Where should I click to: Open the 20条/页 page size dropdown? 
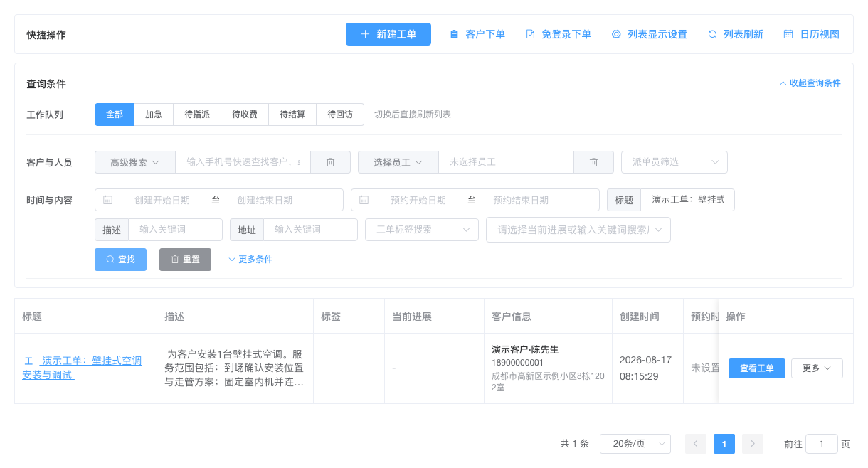pos(635,444)
